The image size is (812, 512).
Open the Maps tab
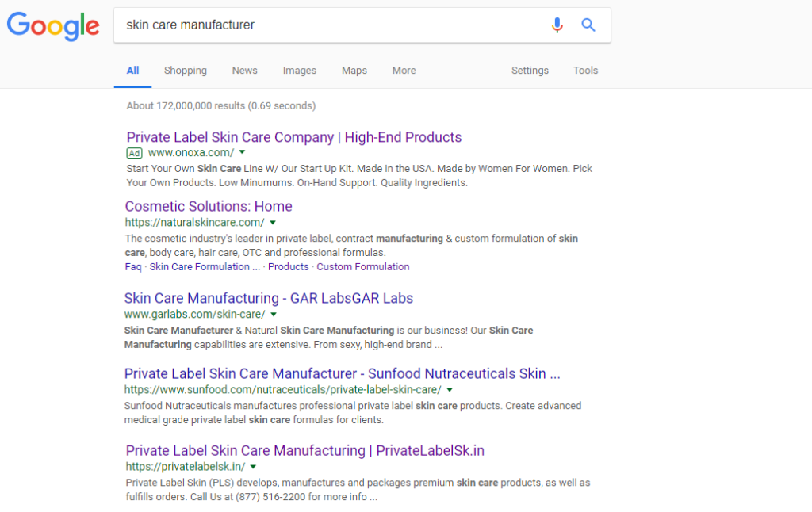click(x=354, y=71)
